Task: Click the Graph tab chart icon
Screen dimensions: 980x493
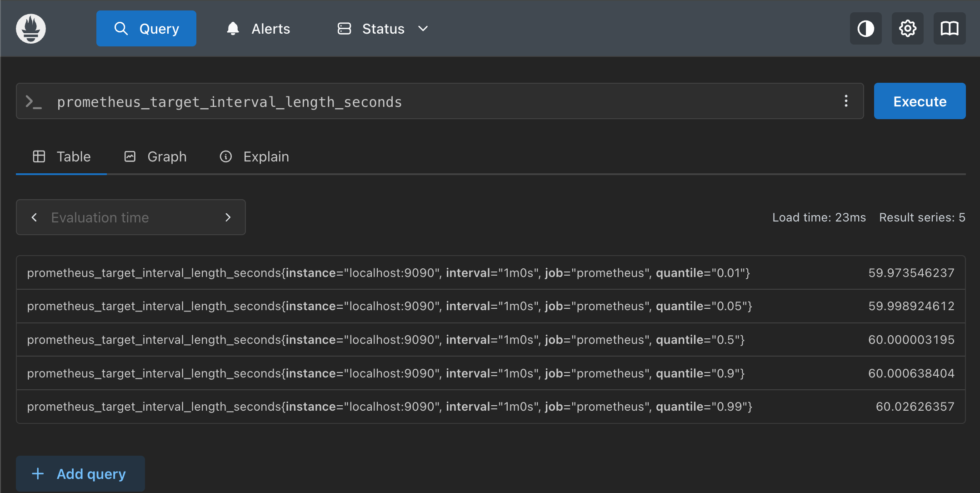Action: [x=130, y=156]
